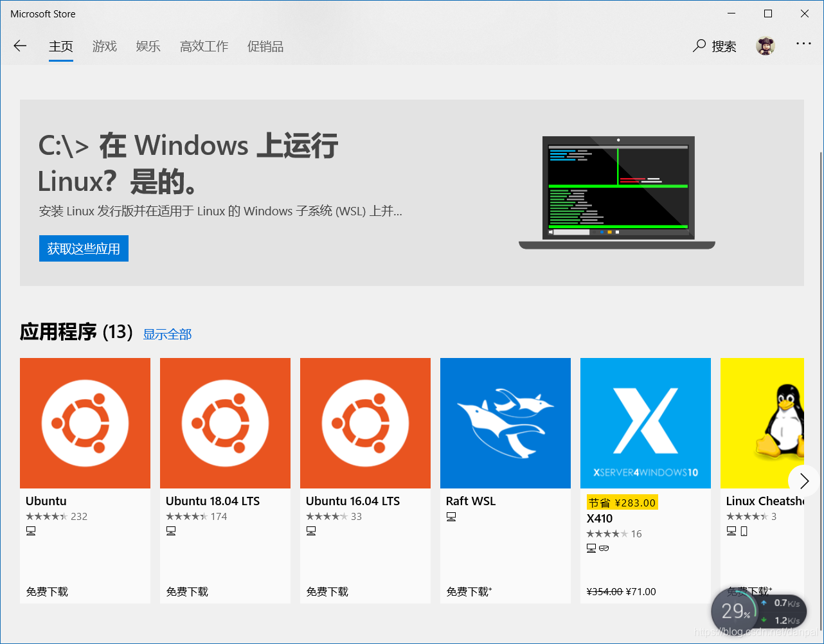Click the ¥71.00 price for X410
The width and height of the screenshot is (824, 644).
click(641, 592)
